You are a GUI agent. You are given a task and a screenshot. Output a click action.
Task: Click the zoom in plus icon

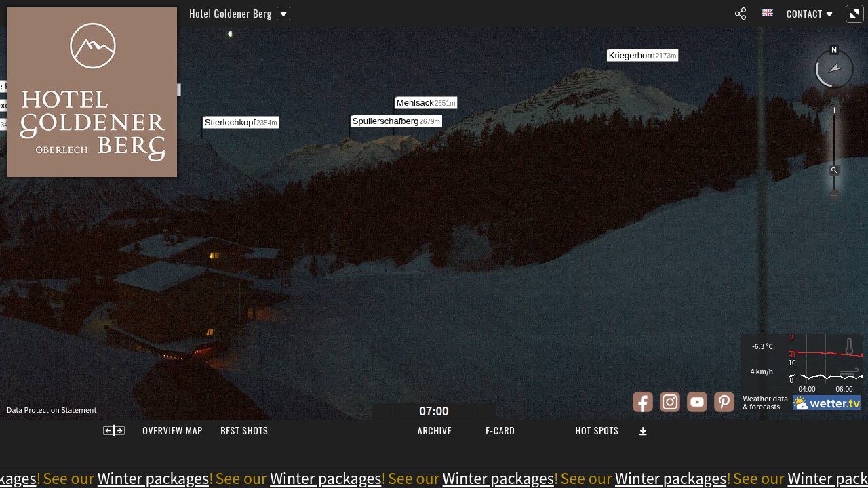pos(835,110)
